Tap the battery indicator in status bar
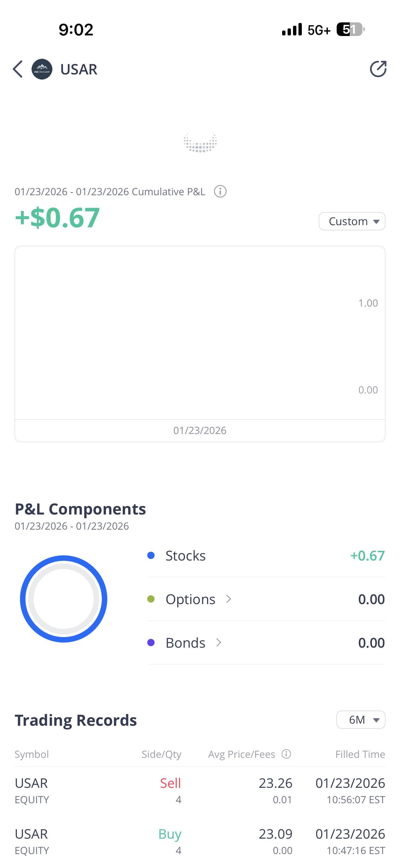Viewport: 400px width, 868px height. click(x=350, y=30)
